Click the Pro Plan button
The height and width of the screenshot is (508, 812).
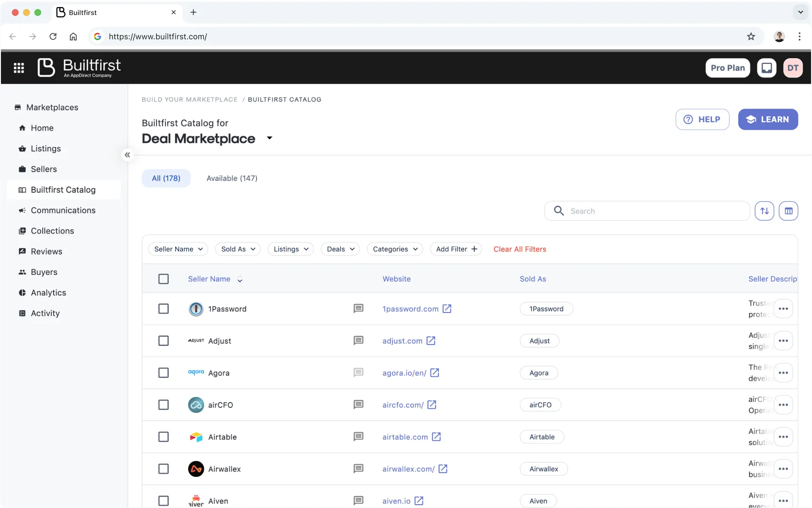tap(727, 68)
